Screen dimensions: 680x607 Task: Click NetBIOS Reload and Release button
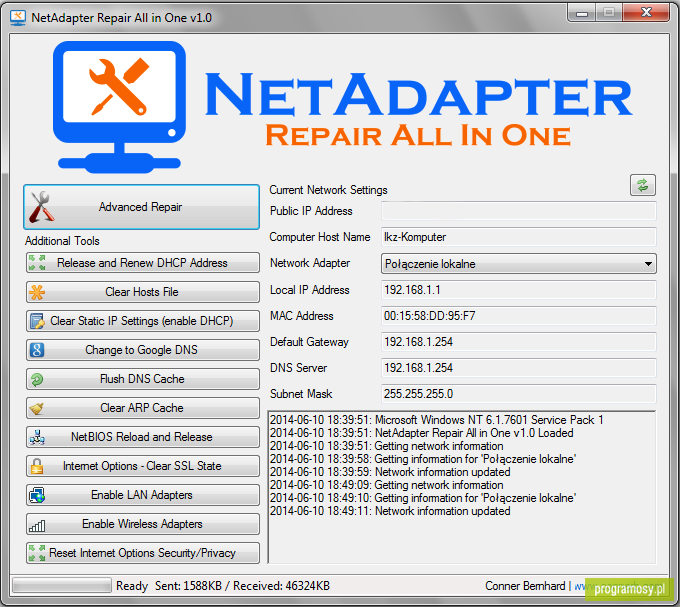click(x=143, y=437)
